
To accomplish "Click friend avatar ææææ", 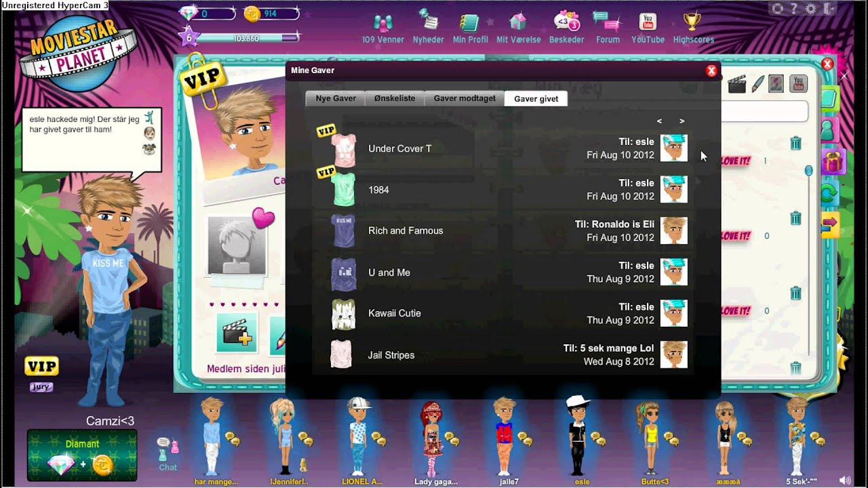I will tap(725, 437).
